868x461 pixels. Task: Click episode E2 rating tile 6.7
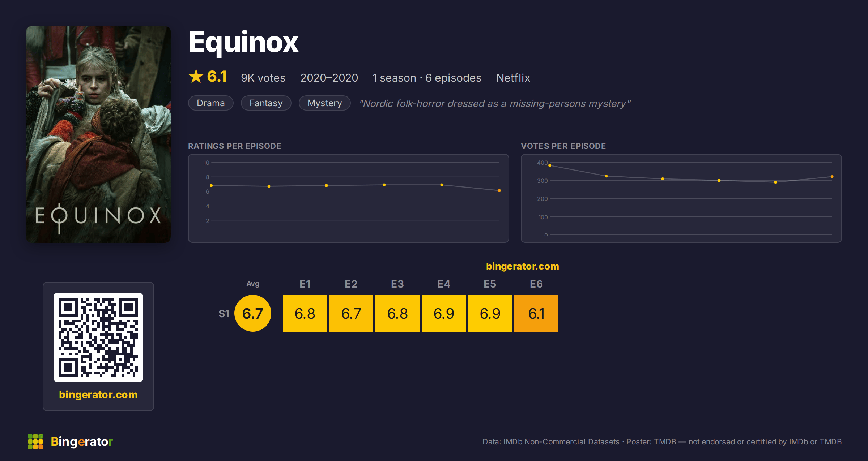tap(351, 313)
